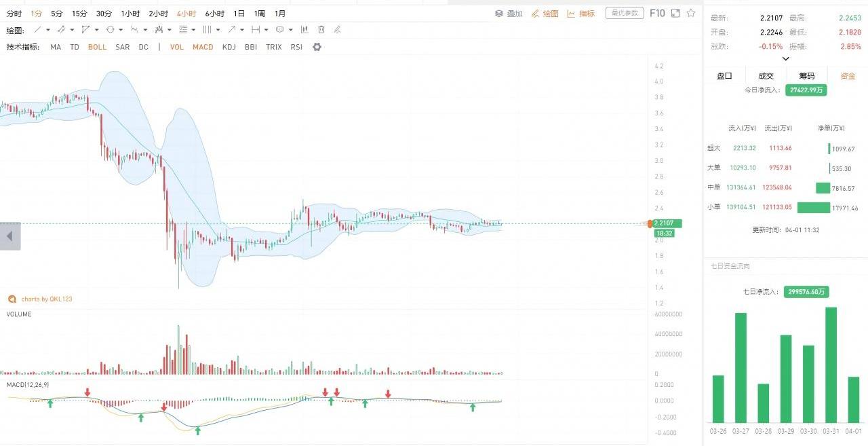This screenshot has height=446, width=868.
Task: Open indicator settings gear icon
Action: pyautogui.click(x=317, y=47)
